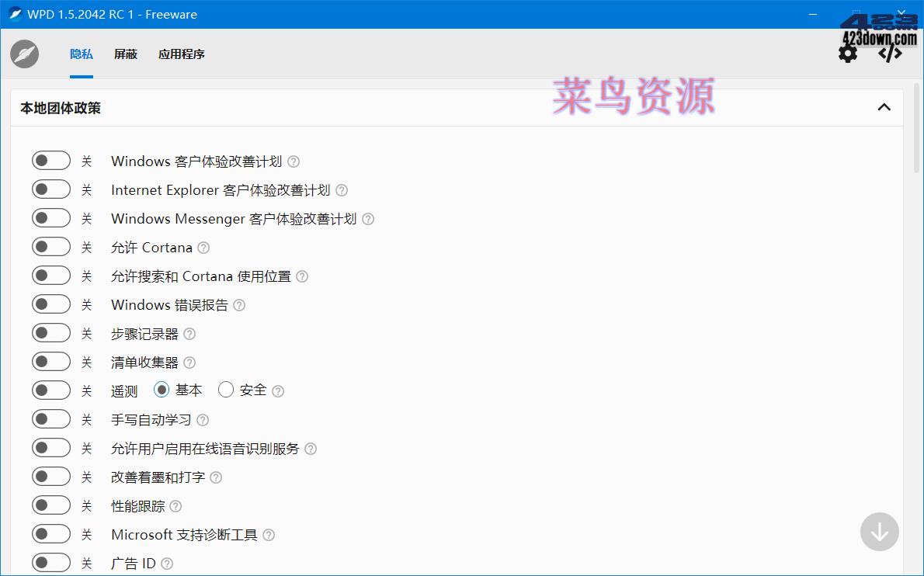This screenshot has height=576, width=924.
Task: Click the help icon beside 广告 ID
Action: 165,562
